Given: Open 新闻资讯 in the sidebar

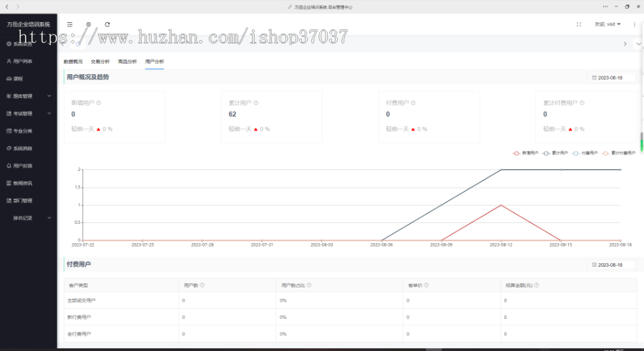Looking at the screenshot, I should [19, 183].
